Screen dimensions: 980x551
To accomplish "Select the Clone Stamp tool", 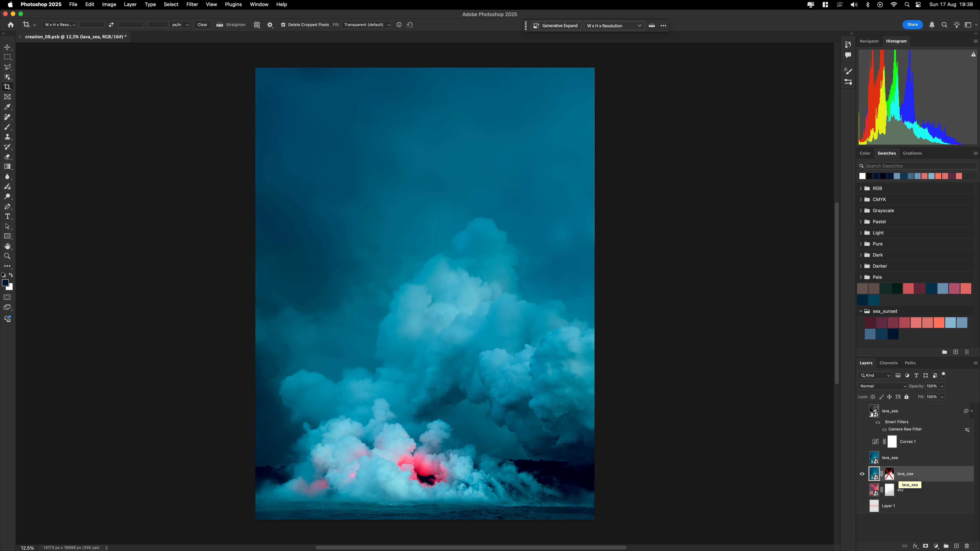I will pos(7,137).
